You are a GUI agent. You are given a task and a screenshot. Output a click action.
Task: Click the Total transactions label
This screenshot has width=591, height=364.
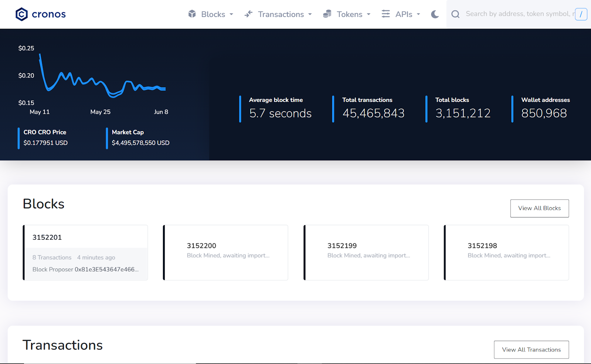coord(367,100)
